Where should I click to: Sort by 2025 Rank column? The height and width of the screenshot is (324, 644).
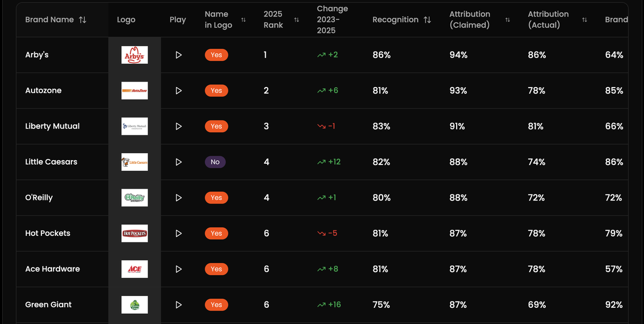[296, 20]
